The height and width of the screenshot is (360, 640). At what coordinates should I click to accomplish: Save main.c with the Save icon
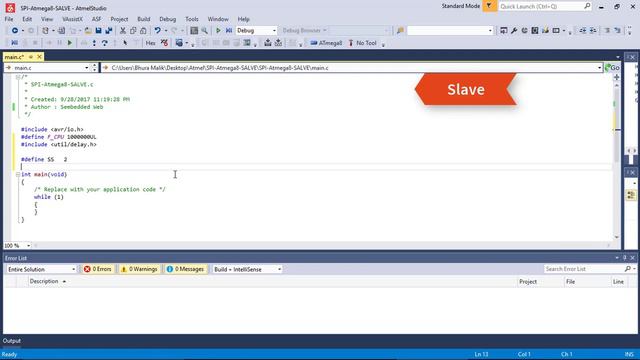pyautogui.click(x=98, y=31)
